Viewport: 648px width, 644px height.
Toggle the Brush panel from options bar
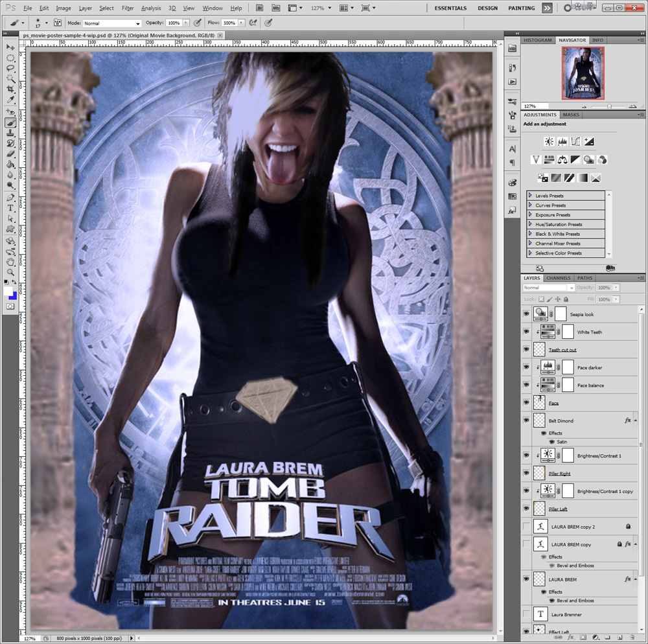(x=58, y=23)
